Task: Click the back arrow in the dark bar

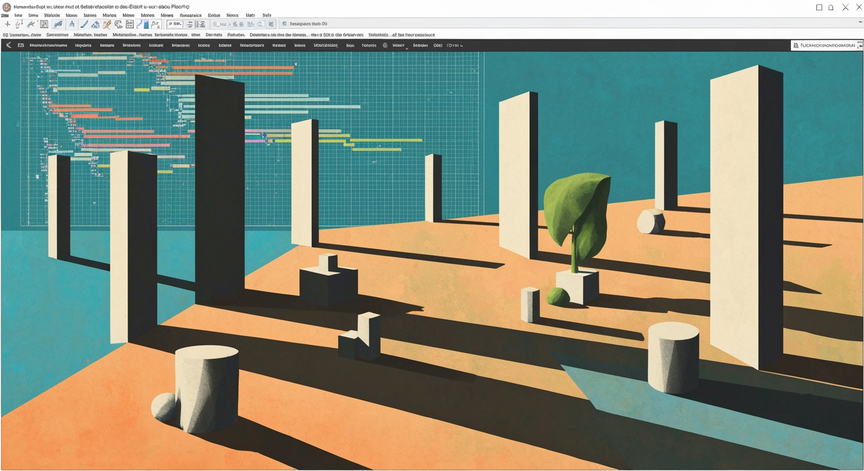Action: 8,45
